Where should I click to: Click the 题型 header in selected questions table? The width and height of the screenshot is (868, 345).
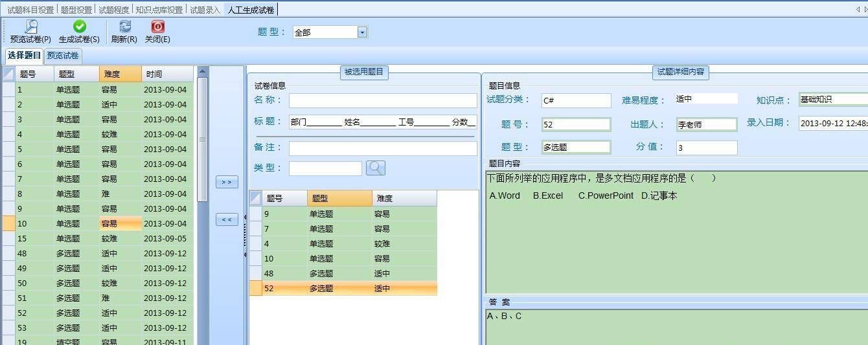point(339,199)
